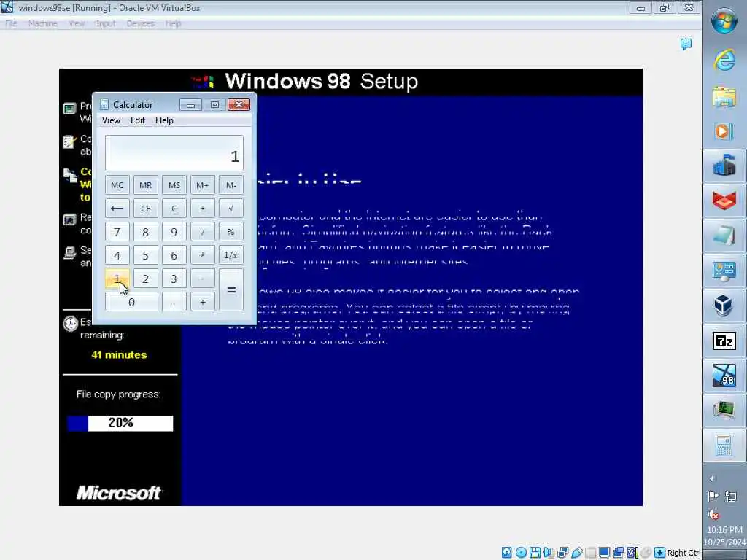Image resolution: width=747 pixels, height=560 pixels.
Task: Click the C clear button
Action: 174,209
